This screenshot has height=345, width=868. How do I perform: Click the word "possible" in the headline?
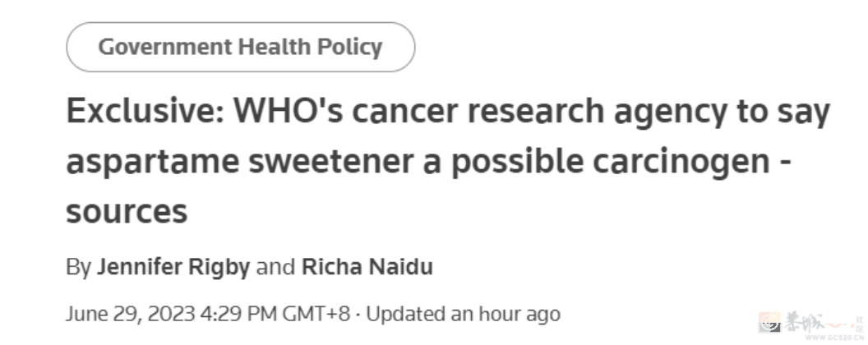[x=517, y=162]
